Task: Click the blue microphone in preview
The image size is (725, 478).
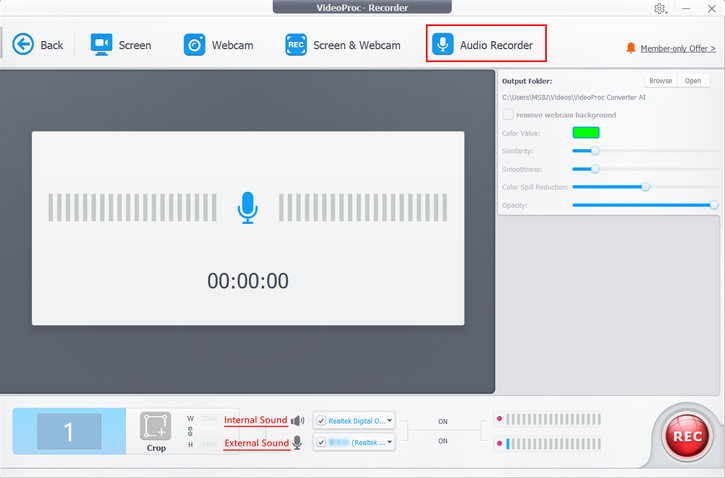Action: tap(247, 208)
